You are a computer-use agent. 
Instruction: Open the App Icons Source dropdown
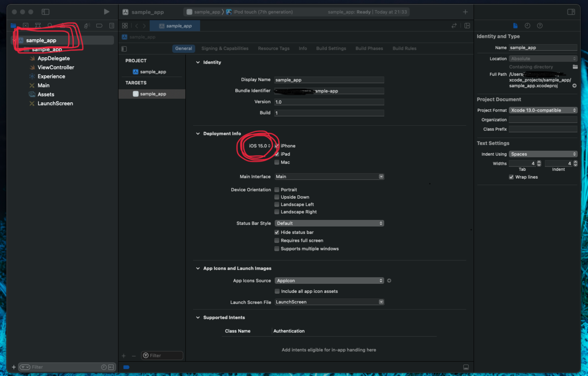click(x=329, y=281)
